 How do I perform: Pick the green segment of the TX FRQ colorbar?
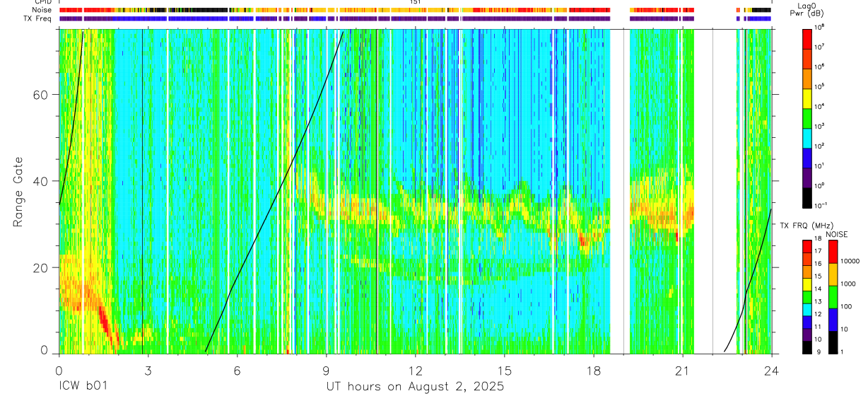(807, 296)
